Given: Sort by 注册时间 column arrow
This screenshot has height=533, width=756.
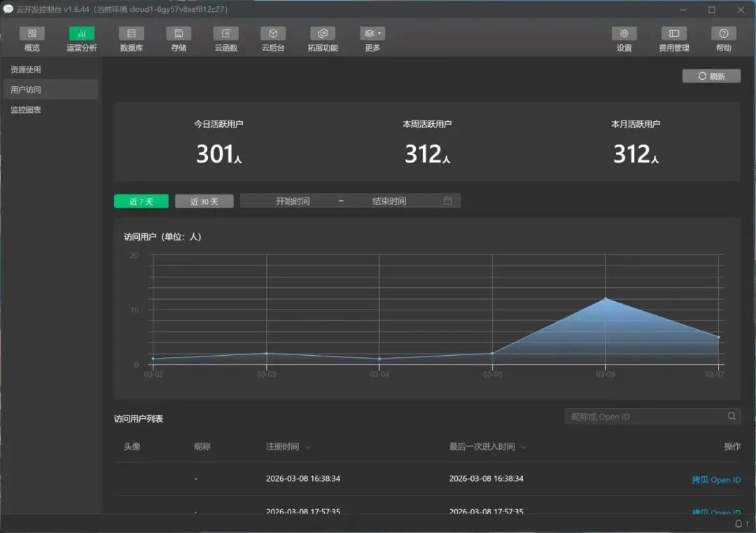Looking at the screenshot, I should point(307,447).
